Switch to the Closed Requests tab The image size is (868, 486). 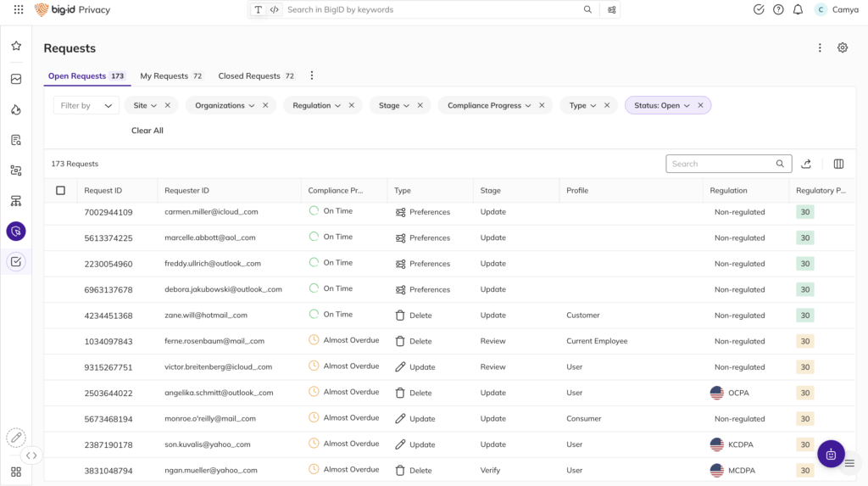[249, 76]
